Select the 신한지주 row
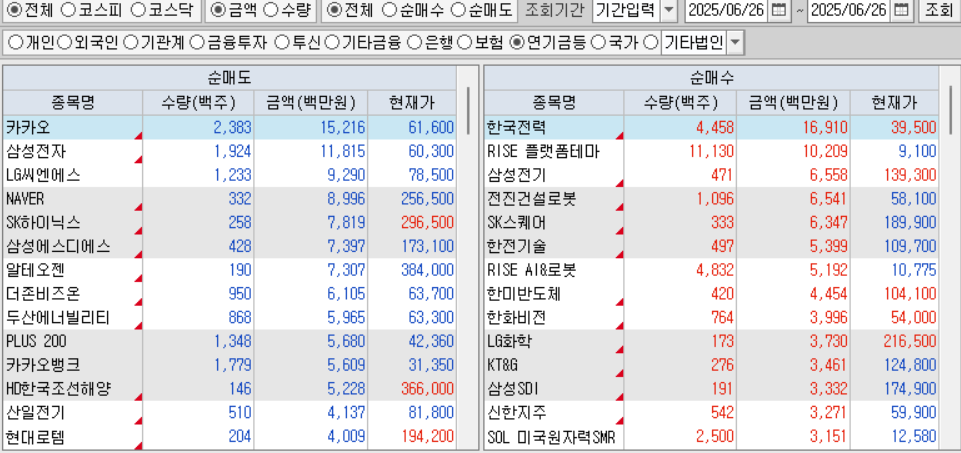This screenshot has height=453, width=961. point(712,413)
